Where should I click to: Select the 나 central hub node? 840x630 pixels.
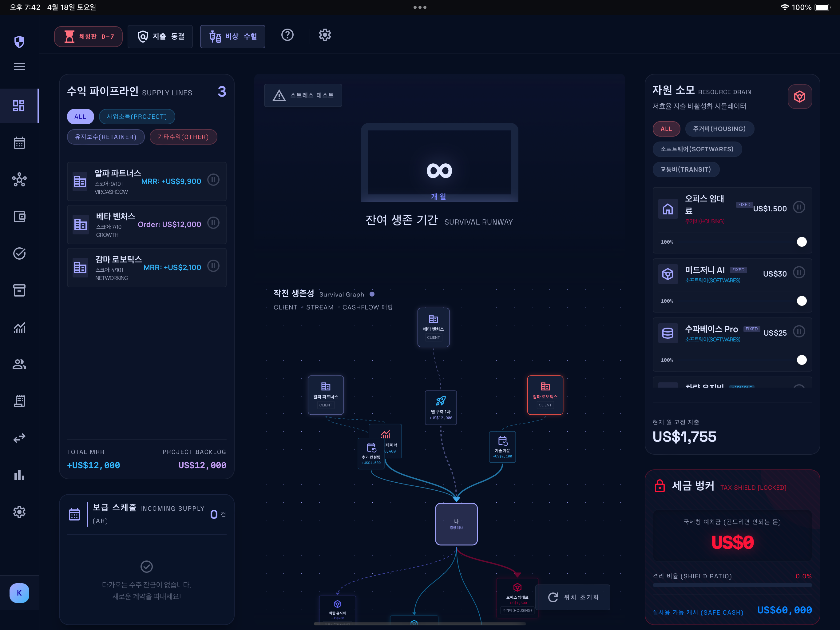click(x=456, y=524)
